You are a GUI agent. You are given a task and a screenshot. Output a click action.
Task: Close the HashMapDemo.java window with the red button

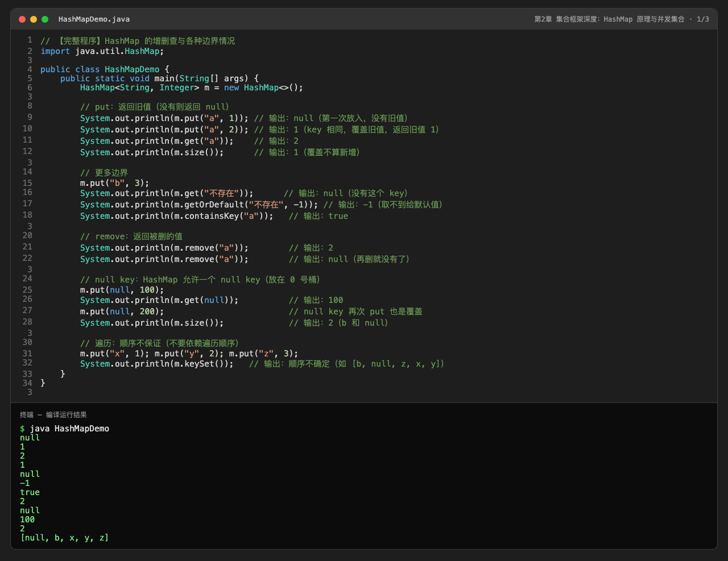[x=22, y=19]
